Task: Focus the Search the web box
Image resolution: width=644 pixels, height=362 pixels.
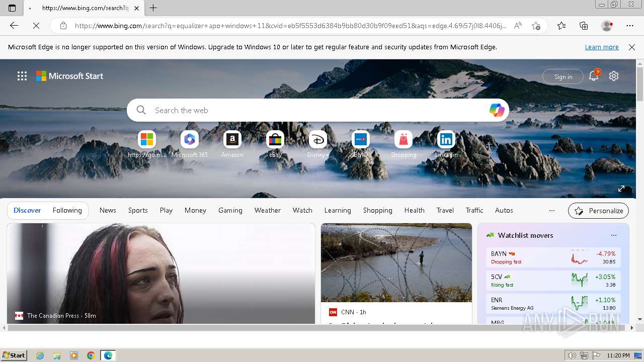Action: pyautogui.click(x=317, y=110)
